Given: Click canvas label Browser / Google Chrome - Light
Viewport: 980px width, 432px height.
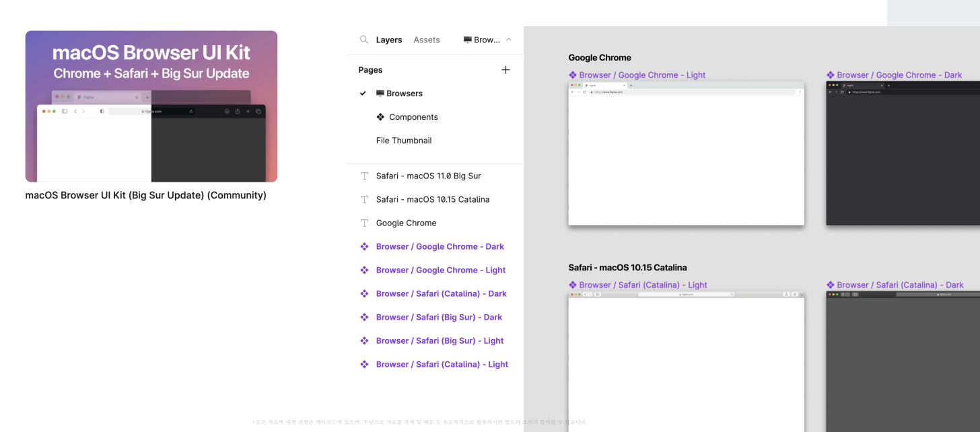Looking at the screenshot, I should [x=637, y=75].
